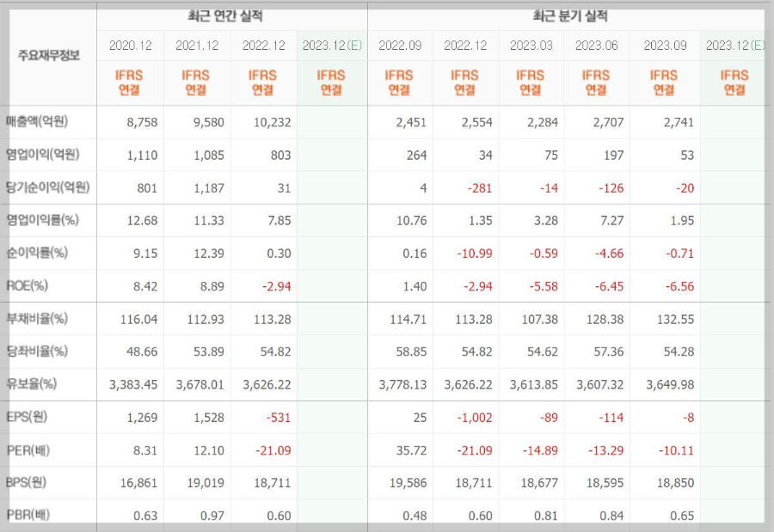Image resolution: width=774 pixels, height=532 pixels.
Task: Select quick ratio value 58.85
Action: (x=412, y=352)
